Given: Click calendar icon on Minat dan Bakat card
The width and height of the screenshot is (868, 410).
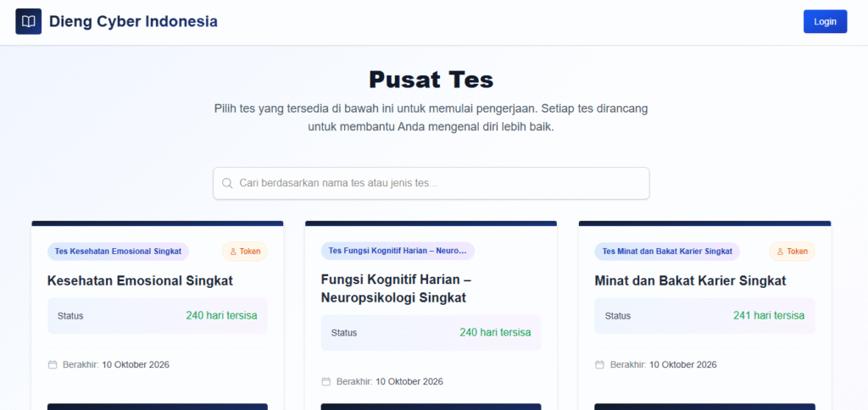Looking at the screenshot, I should pyautogui.click(x=600, y=365).
